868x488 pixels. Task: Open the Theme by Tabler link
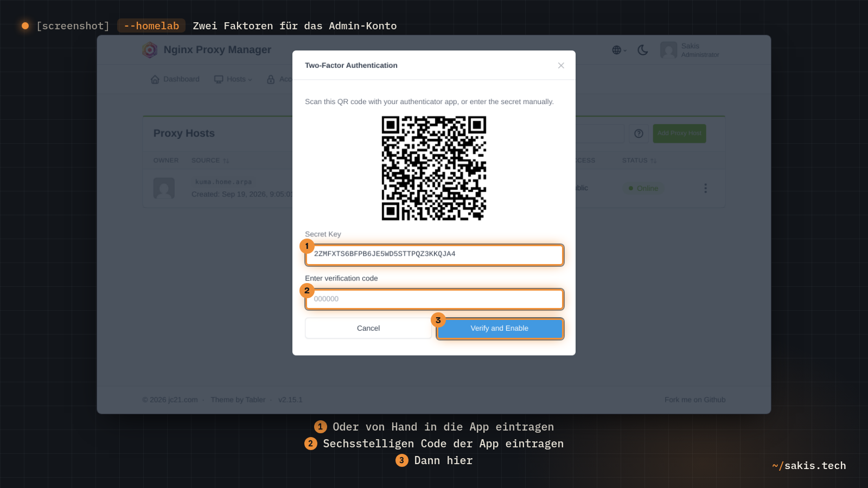pyautogui.click(x=238, y=400)
